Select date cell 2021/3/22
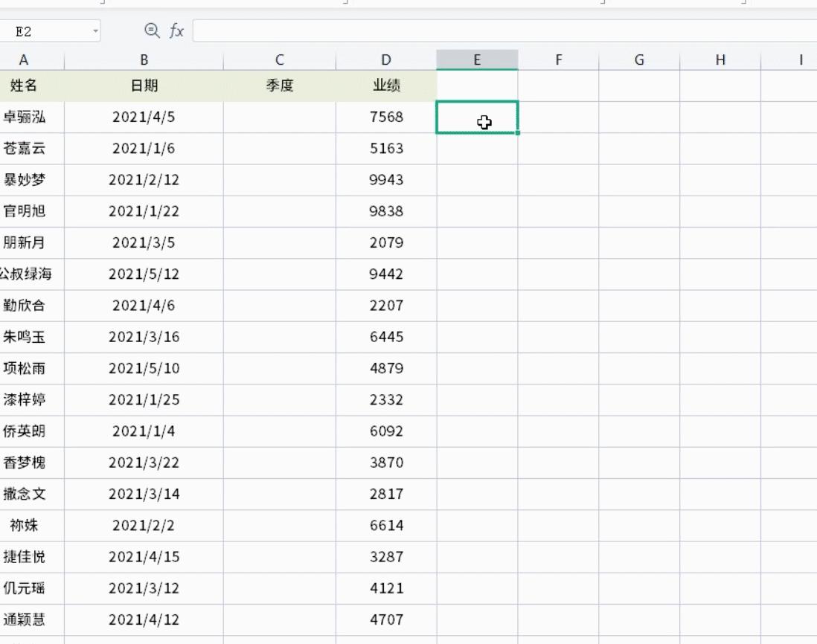Screen dimensions: 817x644 coord(144,463)
